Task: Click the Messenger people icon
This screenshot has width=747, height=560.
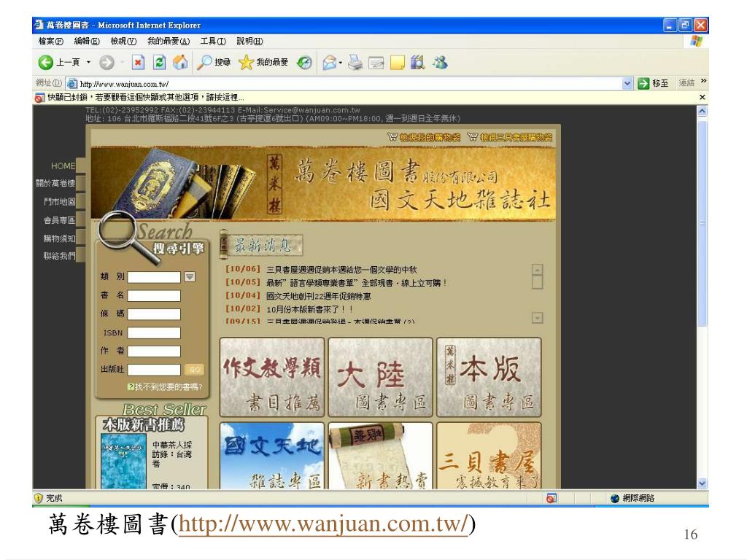Action: pyautogui.click(x=440, y=63)
